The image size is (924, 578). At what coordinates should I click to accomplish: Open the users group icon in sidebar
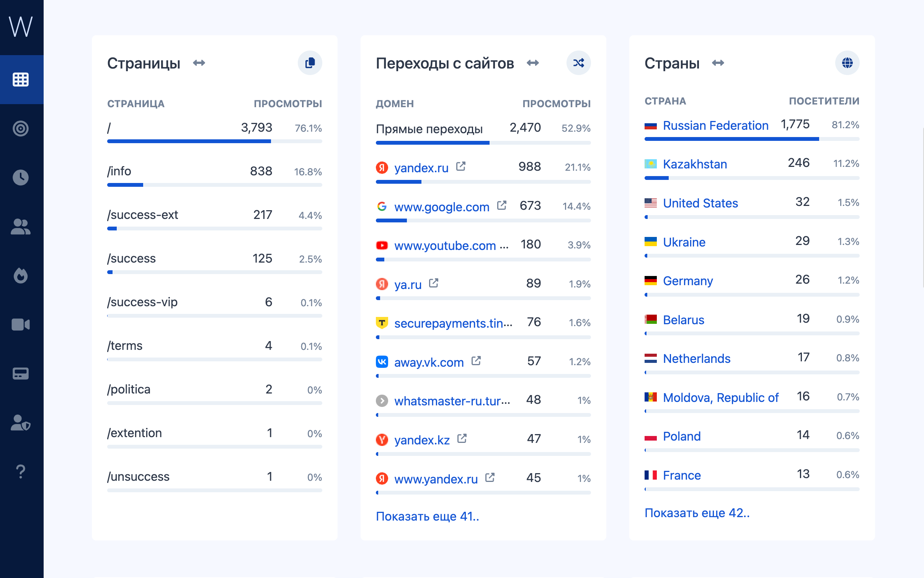pyautogui.click(x=21, y=227)
